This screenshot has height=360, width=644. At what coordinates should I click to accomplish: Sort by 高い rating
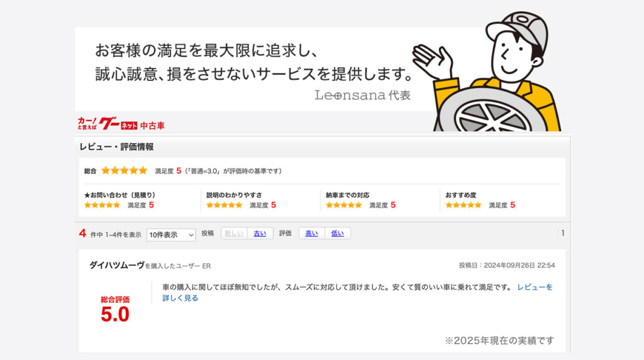coord(312,234)
